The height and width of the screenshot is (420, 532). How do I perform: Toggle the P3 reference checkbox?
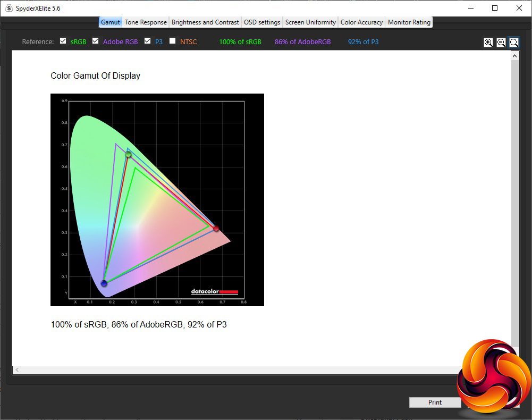tap(148, 41)
